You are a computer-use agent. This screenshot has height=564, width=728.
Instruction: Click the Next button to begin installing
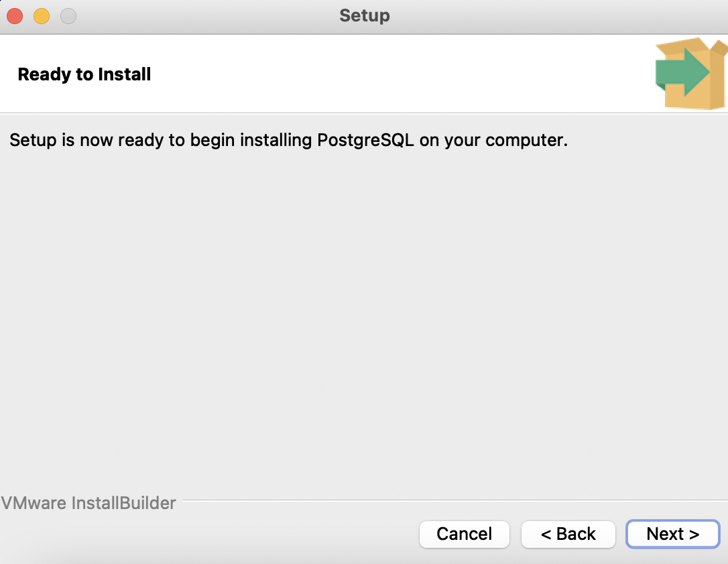672,534
